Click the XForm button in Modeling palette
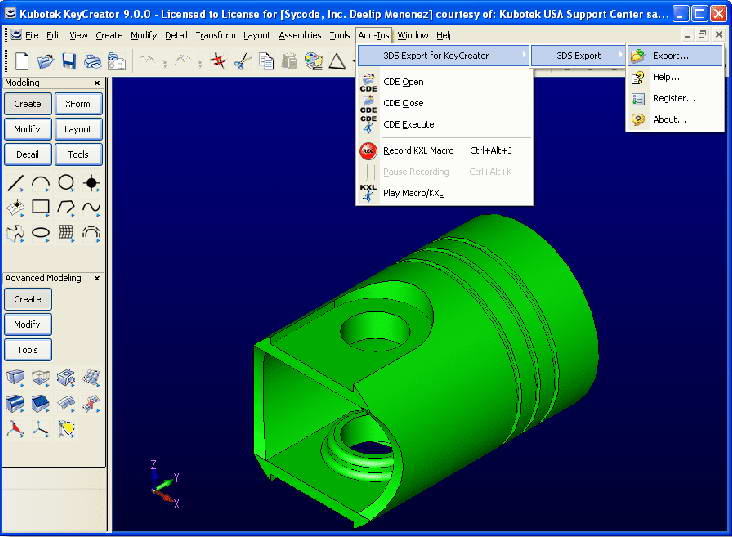The width and height of the screenshot is (732, 537). [x=78, y=104]
